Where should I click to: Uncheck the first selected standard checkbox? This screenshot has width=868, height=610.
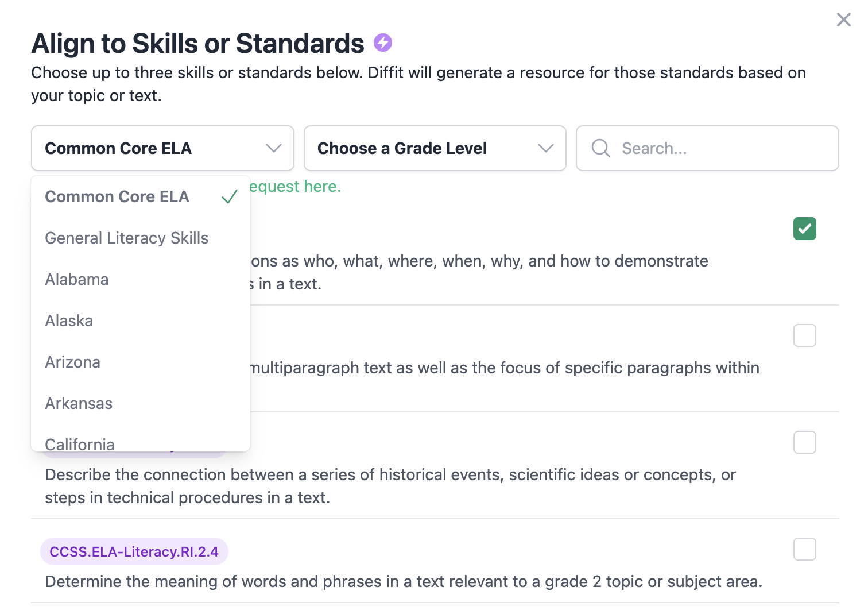pos(804,229)
